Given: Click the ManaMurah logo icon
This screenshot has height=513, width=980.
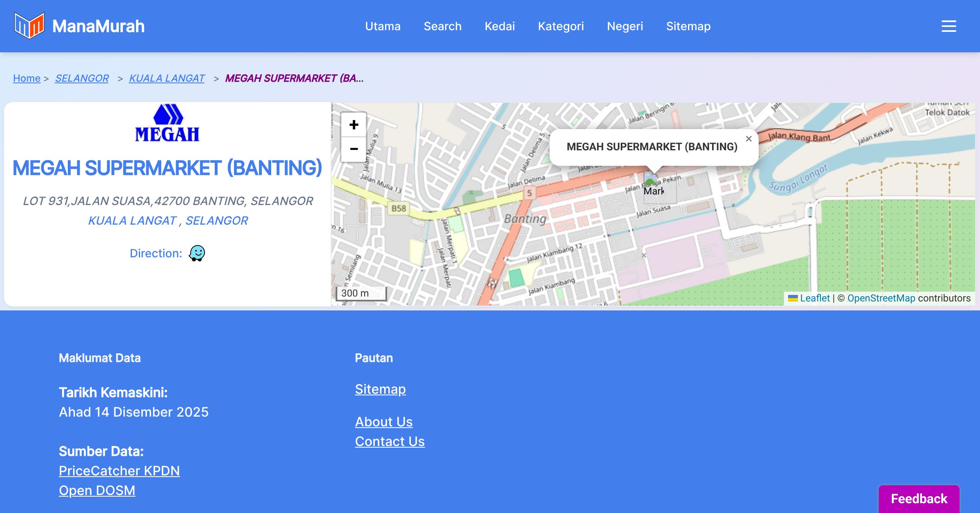Looking at the screenshot, I should click(29, 26).
